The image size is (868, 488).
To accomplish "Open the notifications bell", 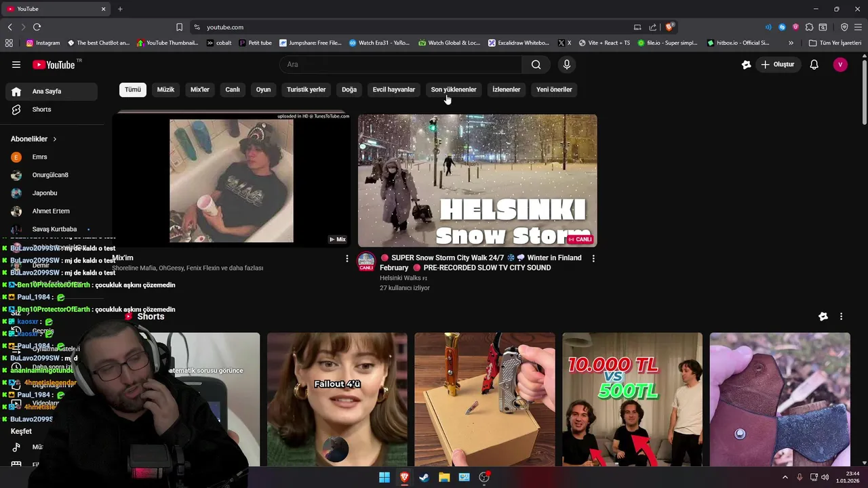I will pos(814,64).
